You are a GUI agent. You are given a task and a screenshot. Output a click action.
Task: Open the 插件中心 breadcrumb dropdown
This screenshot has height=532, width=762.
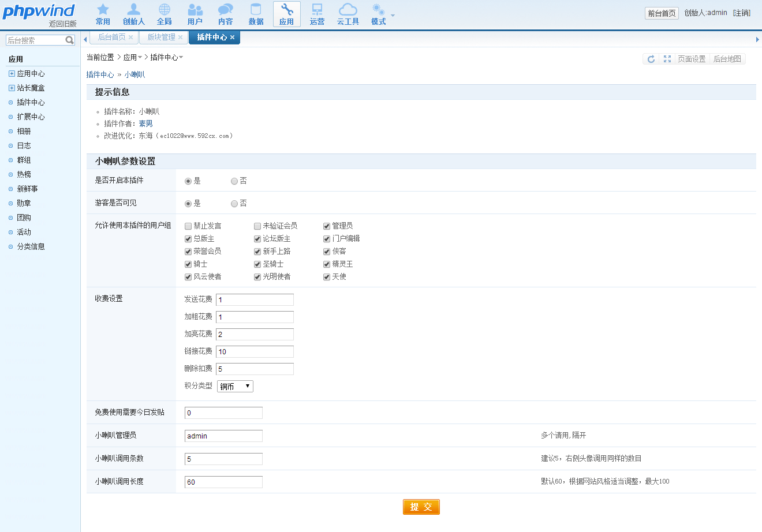(167, 57)
